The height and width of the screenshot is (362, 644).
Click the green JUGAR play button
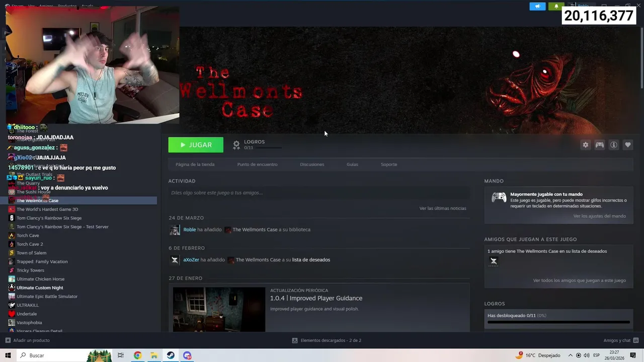pyautogui.click(x=196, y=145)
